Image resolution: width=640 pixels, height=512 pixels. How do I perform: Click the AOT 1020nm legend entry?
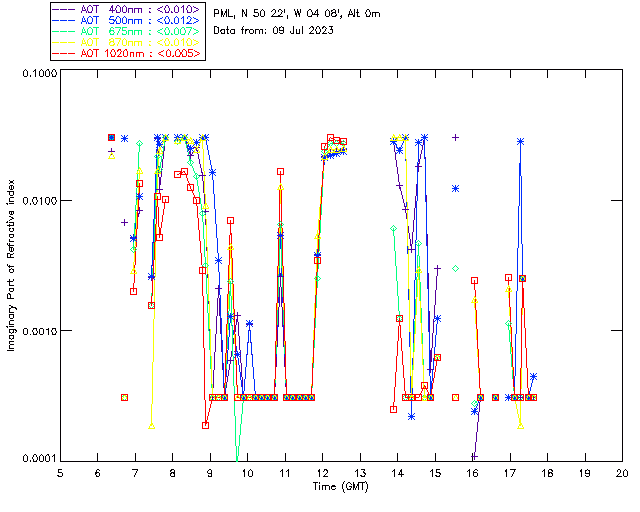(126, 53)
